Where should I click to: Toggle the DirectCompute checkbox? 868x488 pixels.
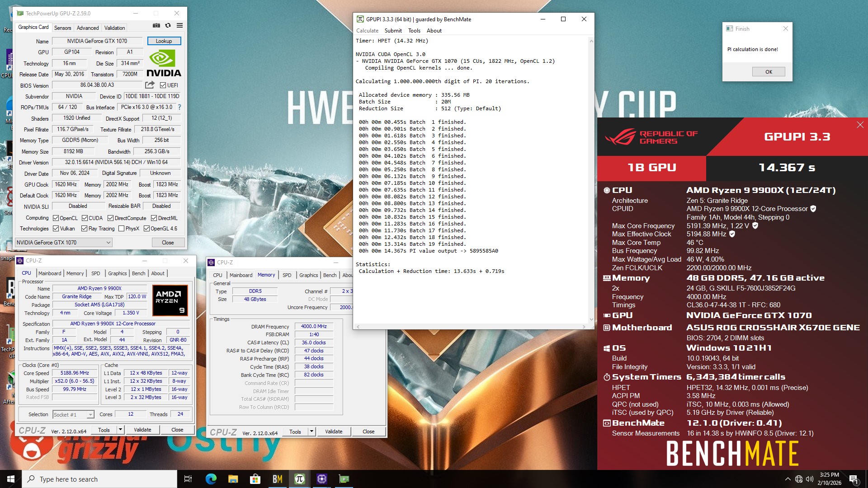pos(110,218)
